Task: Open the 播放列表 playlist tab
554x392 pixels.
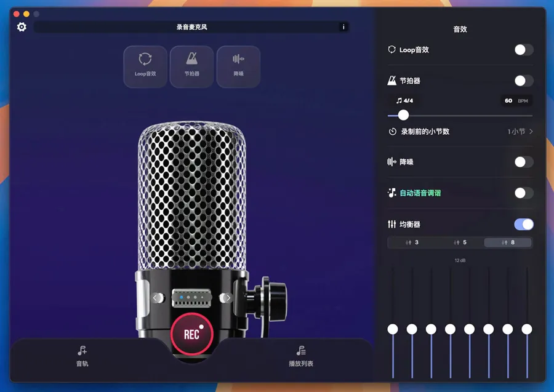Action: tap(301, 356)
